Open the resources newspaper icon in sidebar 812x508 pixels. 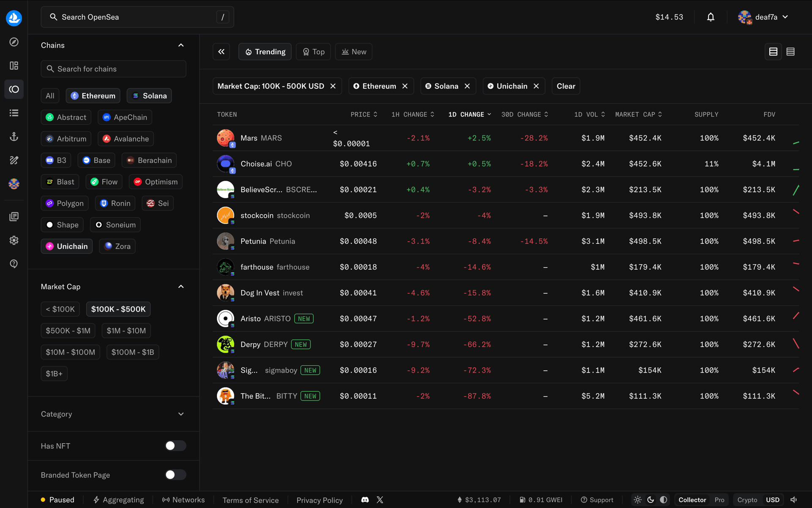(14, 217)
